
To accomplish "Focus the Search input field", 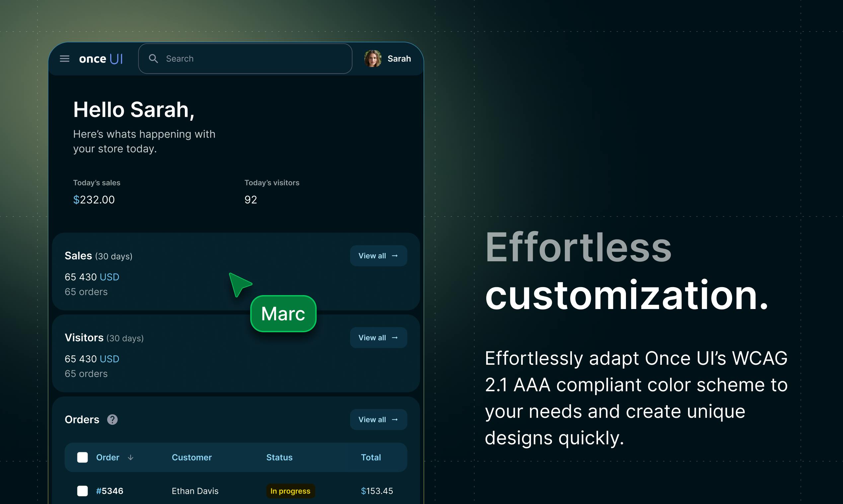I will [245, 59].
